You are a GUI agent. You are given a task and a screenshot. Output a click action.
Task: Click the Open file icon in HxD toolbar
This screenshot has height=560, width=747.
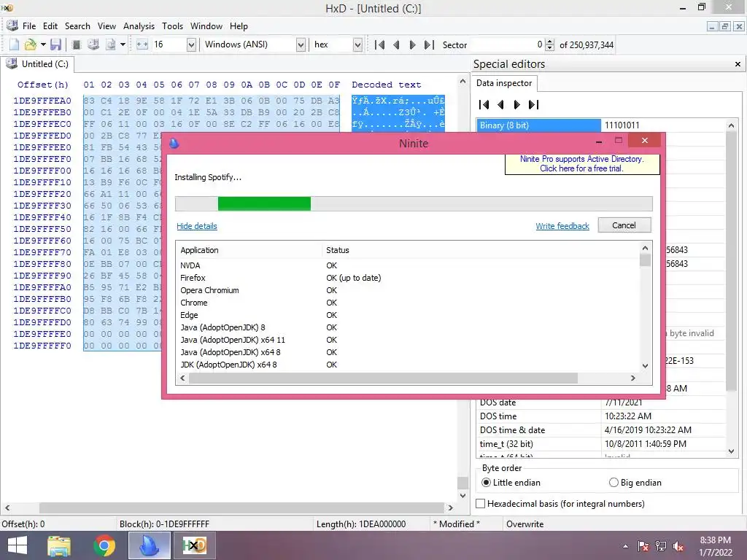click(30, 44)
